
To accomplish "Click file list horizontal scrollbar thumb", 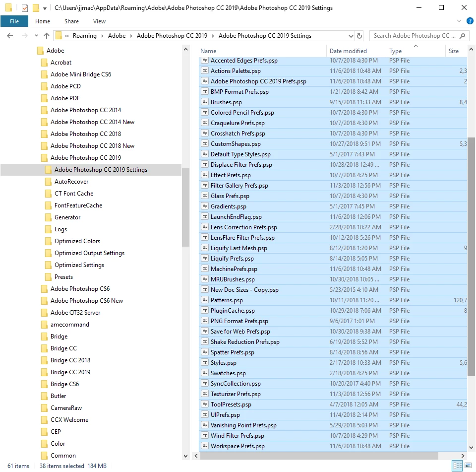I will (319, 456).
